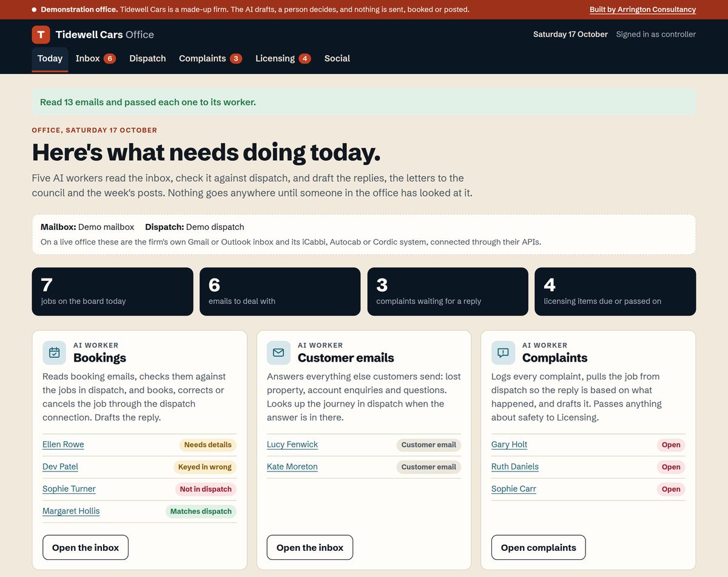
Task: Open Sophie Carr's complaint
Action: pyautogui.click(x=514, y=489)
